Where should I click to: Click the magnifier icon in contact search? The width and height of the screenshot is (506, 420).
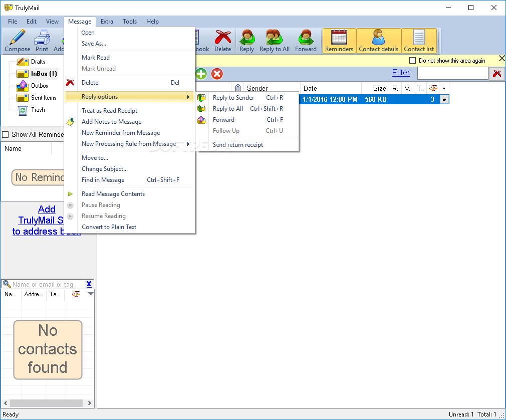7,284
